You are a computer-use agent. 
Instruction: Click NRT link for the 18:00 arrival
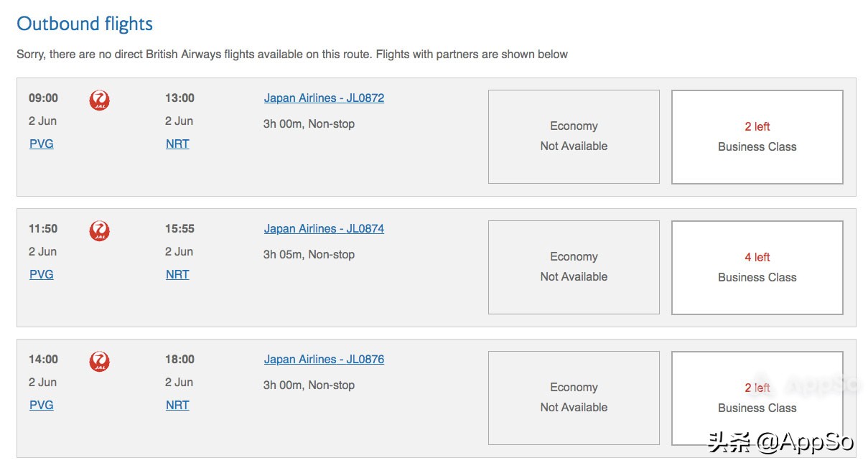pyautogui.click(x=177, y=406)
